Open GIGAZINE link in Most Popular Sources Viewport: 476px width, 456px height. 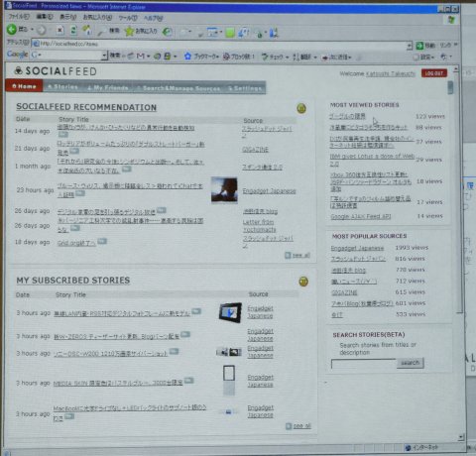click(344, 292)
